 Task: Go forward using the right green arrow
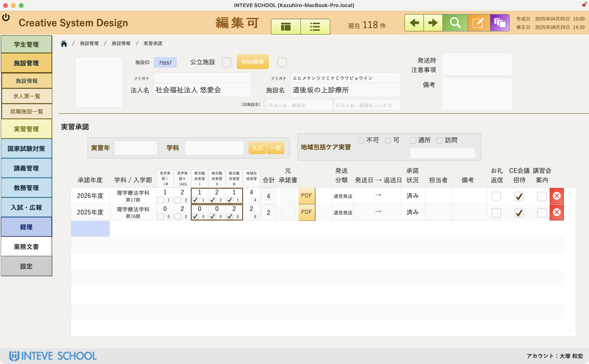coord(433,23)
